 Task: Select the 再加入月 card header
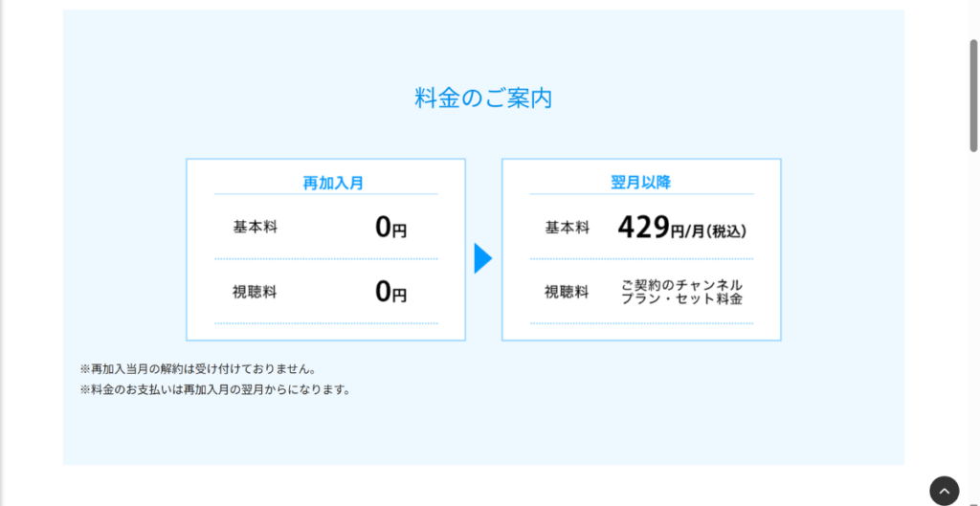[x=333, y=183]
